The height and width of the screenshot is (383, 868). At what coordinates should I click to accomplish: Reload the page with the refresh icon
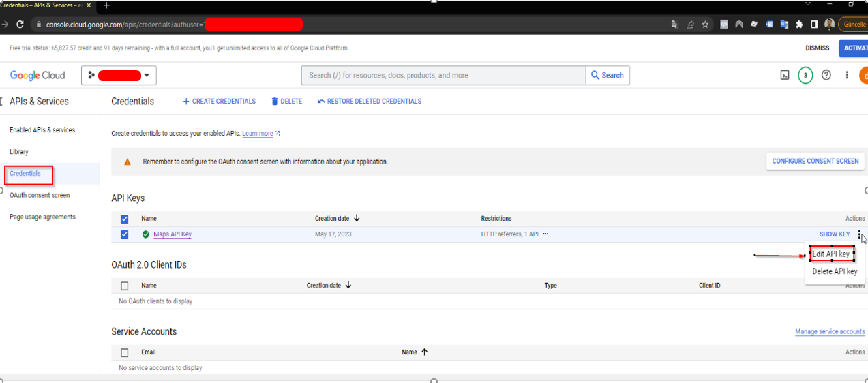pos(20,24)
